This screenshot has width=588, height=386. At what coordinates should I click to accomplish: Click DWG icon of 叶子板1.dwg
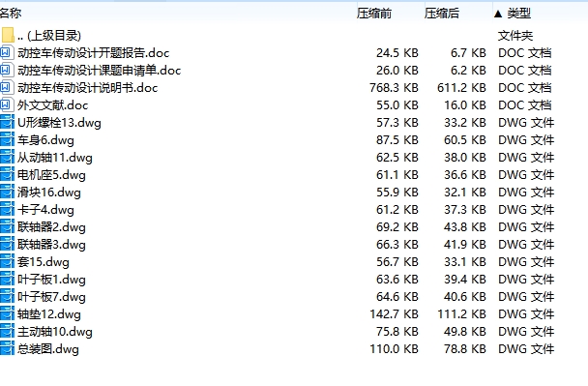coord(7,280)
